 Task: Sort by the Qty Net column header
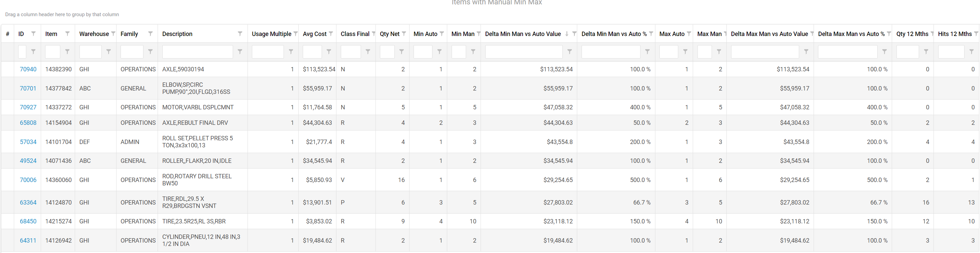(389, 34)
